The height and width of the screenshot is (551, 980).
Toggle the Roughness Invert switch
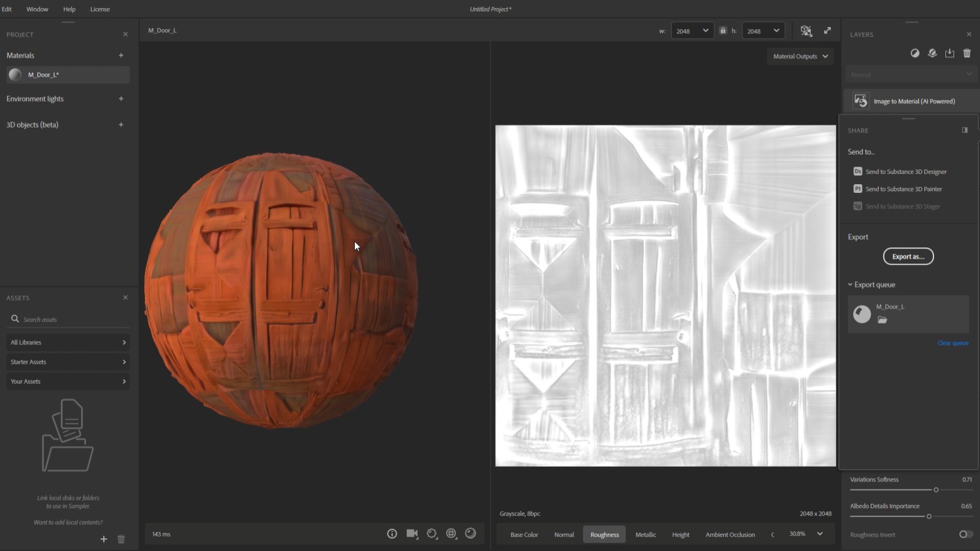965,534
